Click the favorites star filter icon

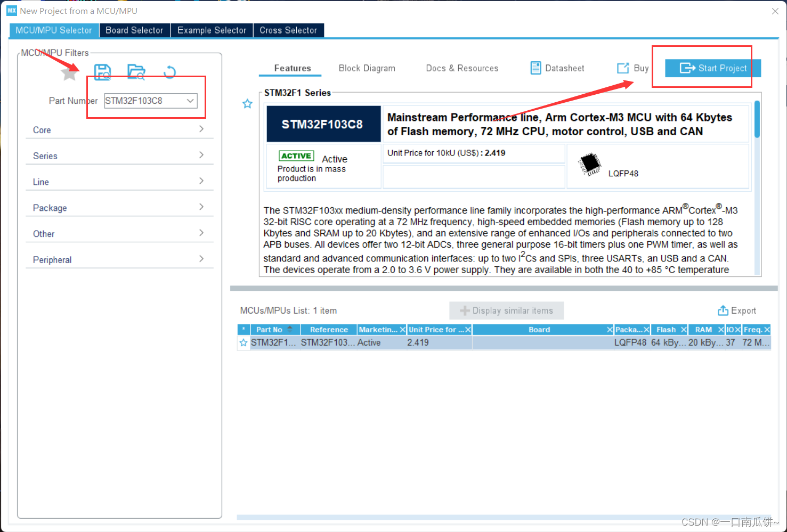point(69,72)
